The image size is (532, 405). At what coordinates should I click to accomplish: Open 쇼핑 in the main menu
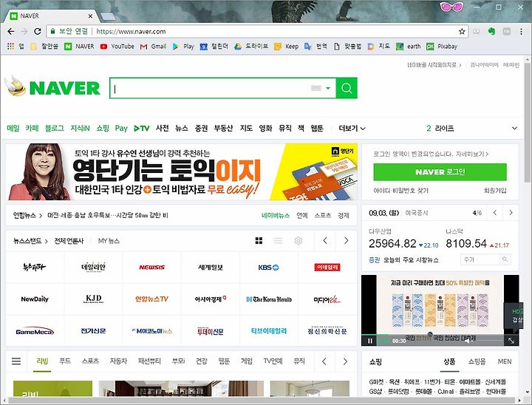tap(103, 129)
